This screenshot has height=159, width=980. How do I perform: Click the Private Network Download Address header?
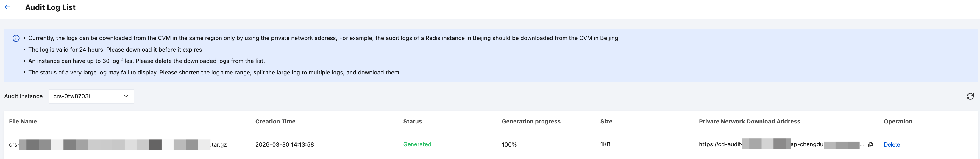(749, 121)
